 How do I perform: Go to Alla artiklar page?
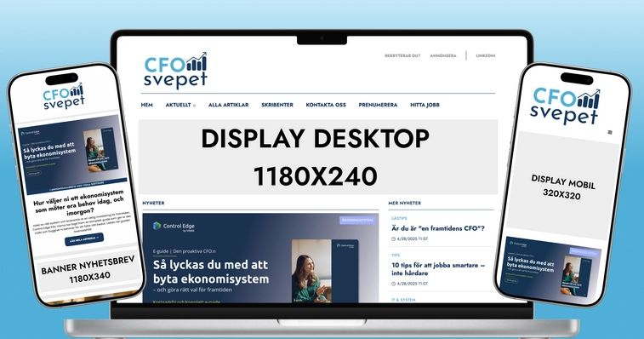(228, 105)
